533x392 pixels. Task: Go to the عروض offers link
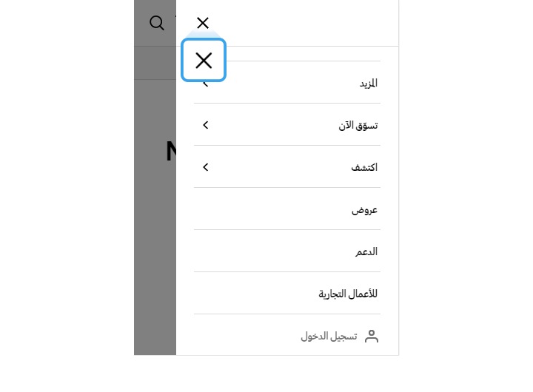364,210
